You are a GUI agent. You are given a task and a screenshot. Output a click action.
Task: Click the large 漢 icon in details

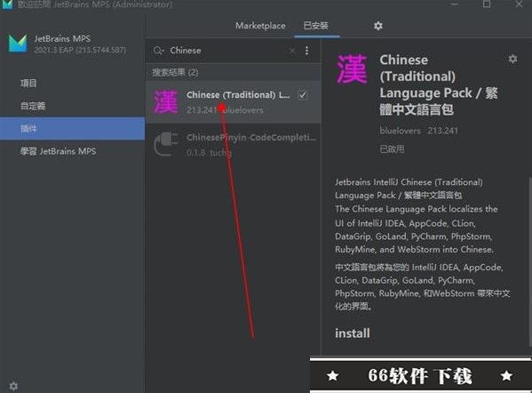pyautogui.click(x=352, y=69)
